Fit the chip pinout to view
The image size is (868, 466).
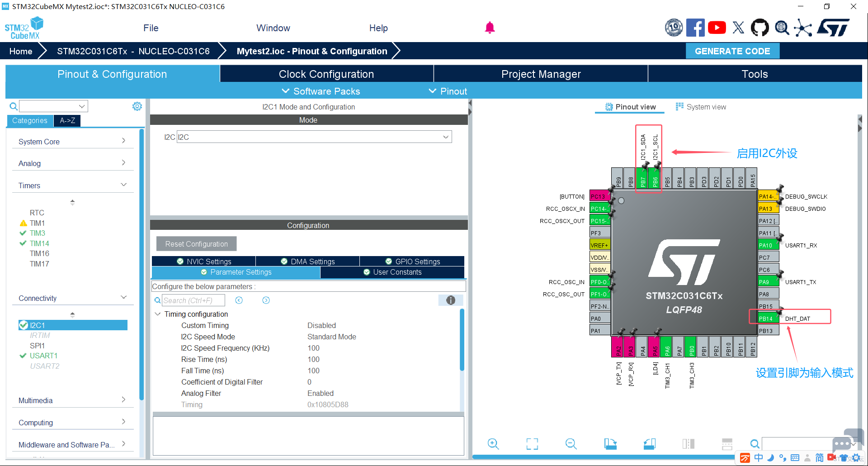click(x=532, y=444)
